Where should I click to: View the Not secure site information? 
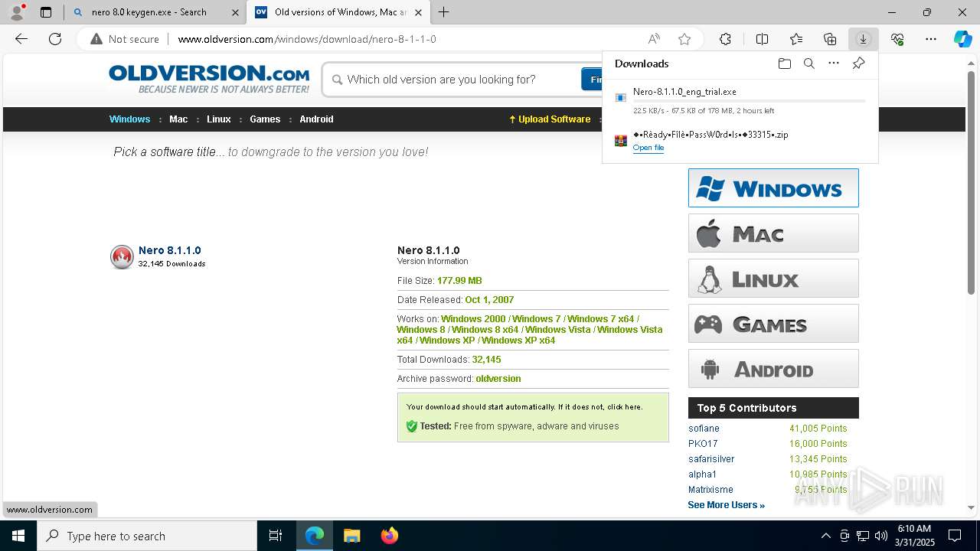coord(125,39)
